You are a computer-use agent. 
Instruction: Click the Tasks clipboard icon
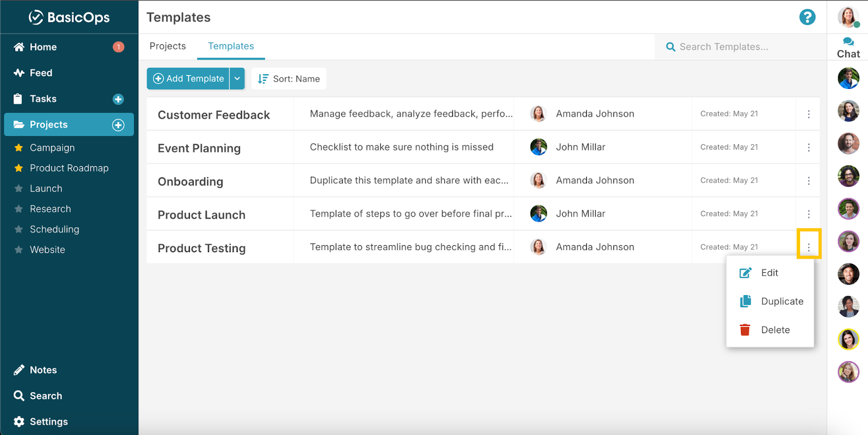(18, 99)
